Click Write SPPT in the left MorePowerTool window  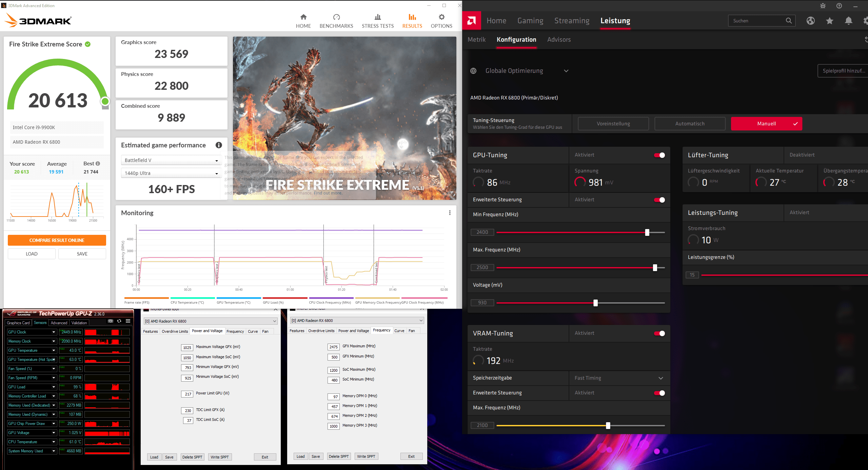220,457
